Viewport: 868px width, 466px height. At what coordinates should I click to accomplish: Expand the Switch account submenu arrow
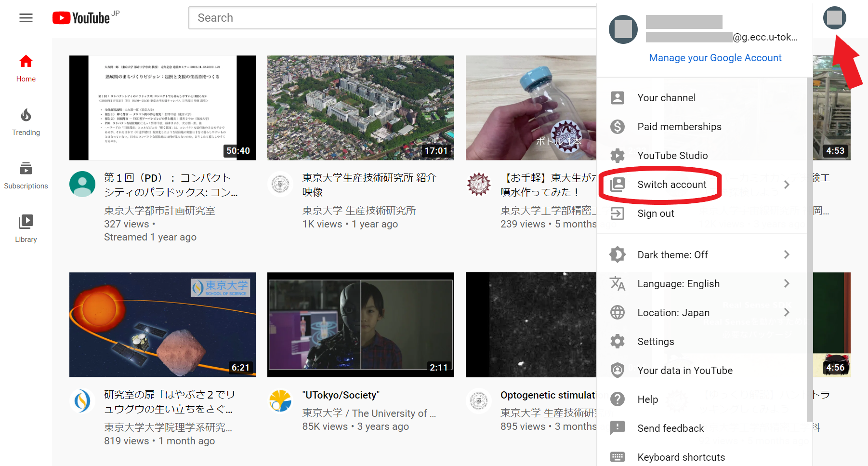pyautogui.click(x=787, y=185)
